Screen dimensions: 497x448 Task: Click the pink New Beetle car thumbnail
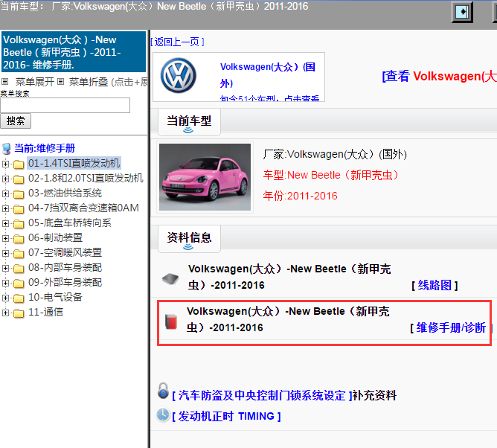205,177
